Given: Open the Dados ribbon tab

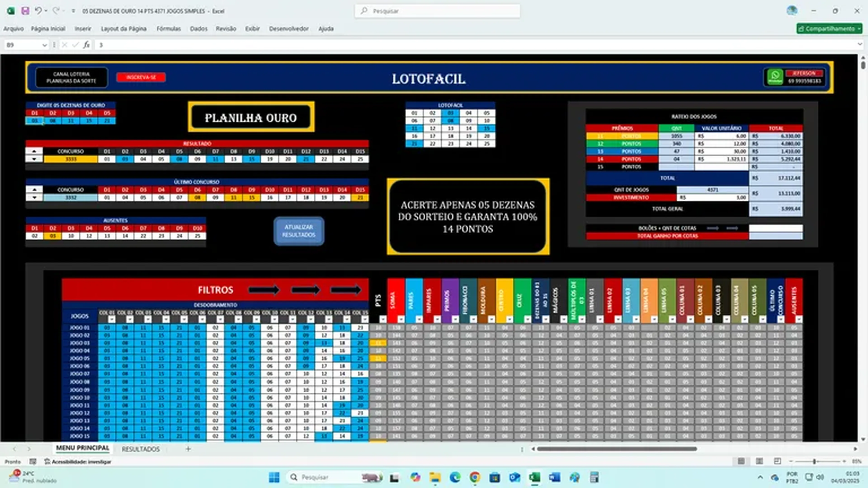Looking at the screenshot, I should [198, 29].
